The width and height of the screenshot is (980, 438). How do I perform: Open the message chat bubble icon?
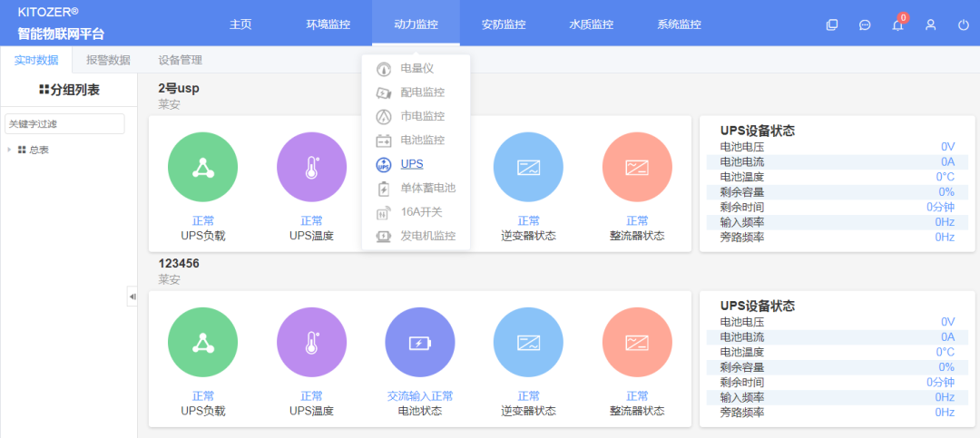(865, 25)
